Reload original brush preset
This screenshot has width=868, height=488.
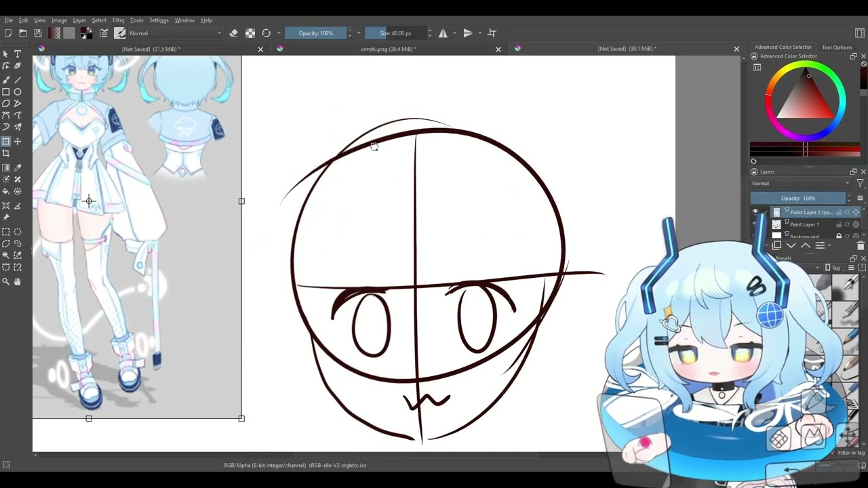point(266,33)
